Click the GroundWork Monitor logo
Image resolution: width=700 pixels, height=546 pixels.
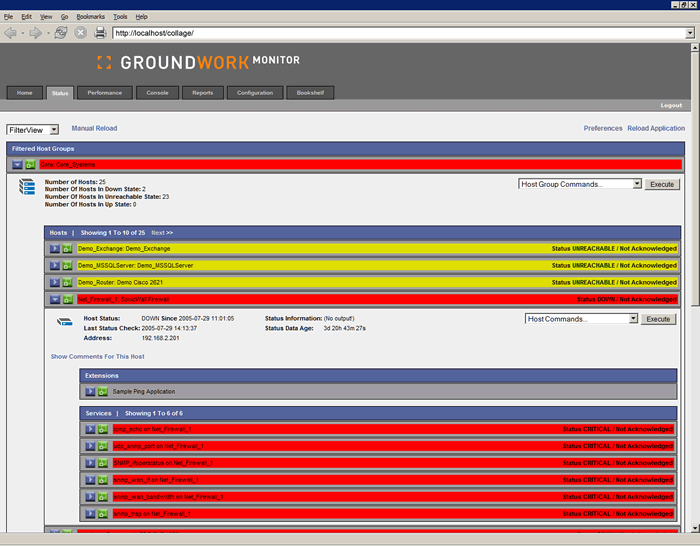coord(199,62)
